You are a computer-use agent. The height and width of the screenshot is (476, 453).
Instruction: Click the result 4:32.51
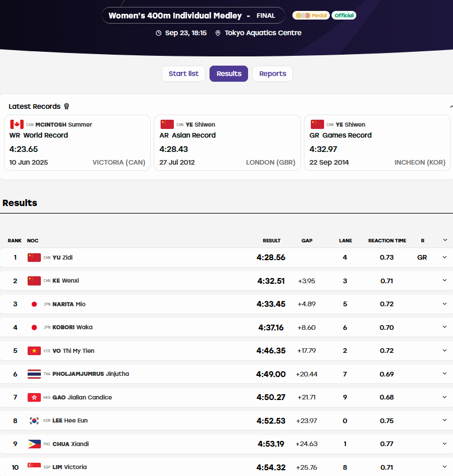(x=271, y=281)
